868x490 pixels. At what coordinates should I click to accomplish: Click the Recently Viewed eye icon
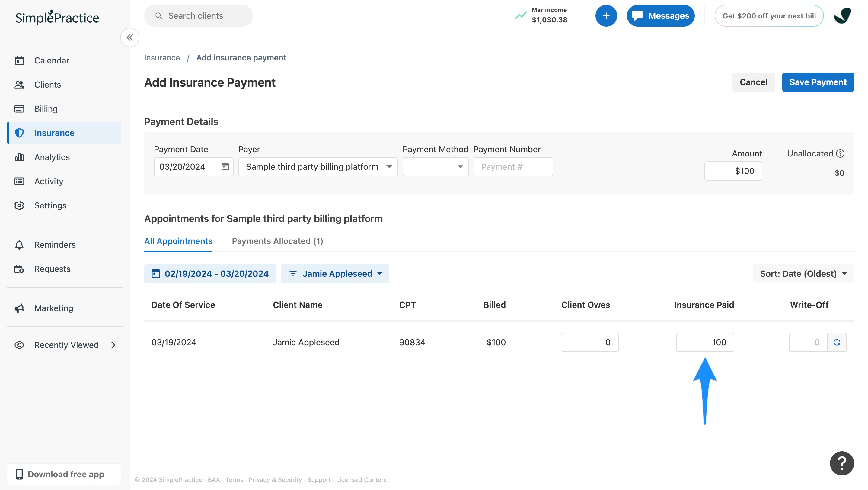click(x=19, y=345)
